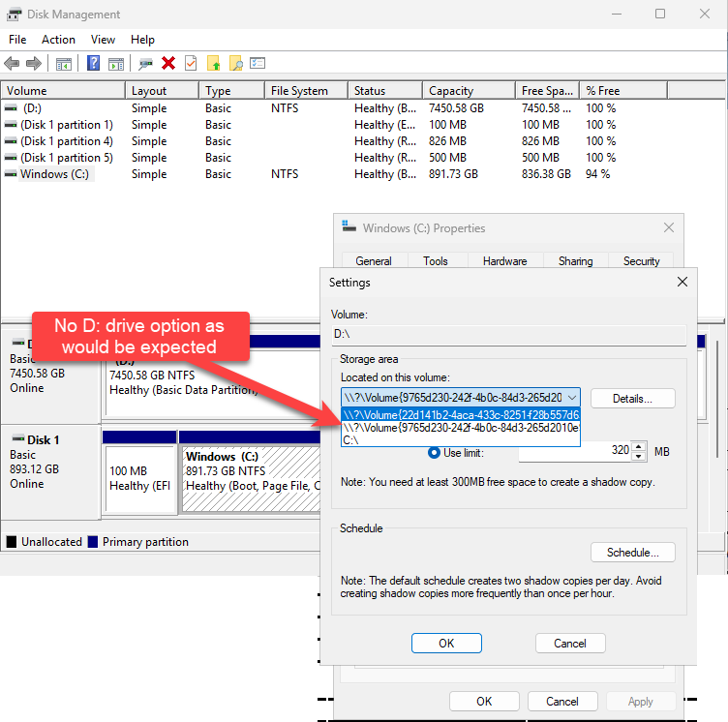Click the Disk 1 label panel
Viewport: 728px width, 722px height.
[x=51, y=471]
